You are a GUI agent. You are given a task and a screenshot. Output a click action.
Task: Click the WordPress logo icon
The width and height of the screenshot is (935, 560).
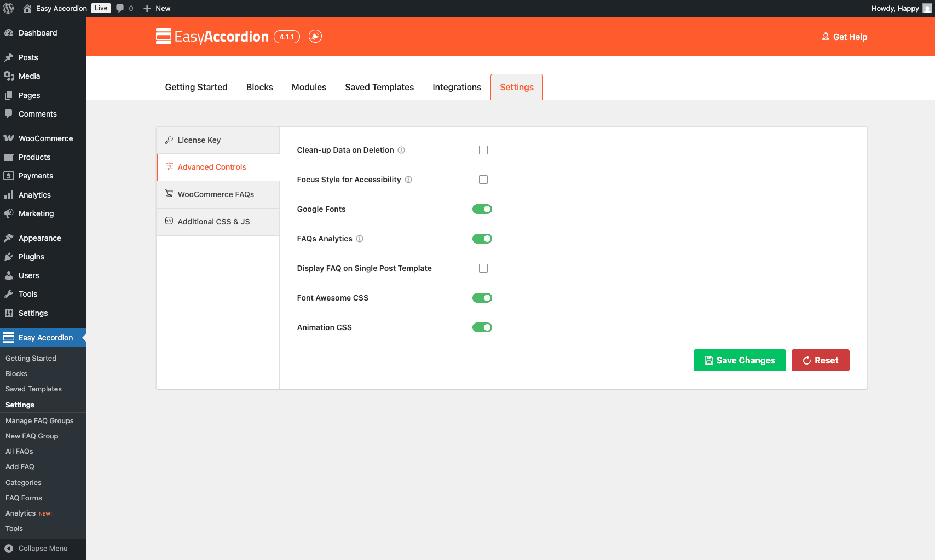[8, 8]
